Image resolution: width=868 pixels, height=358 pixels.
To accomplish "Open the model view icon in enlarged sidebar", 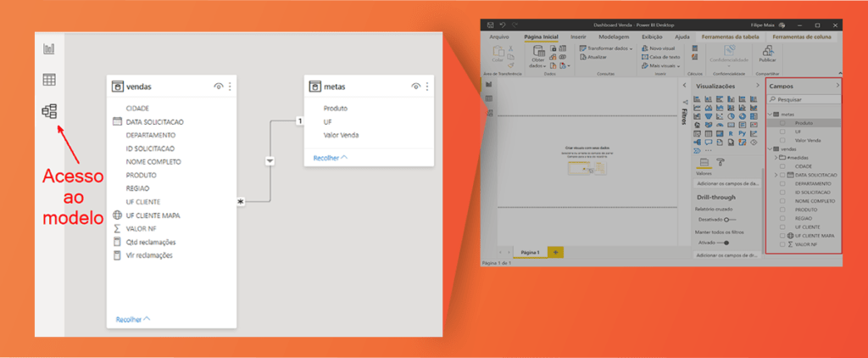I will pyautogui.click(x=49, y=111).
